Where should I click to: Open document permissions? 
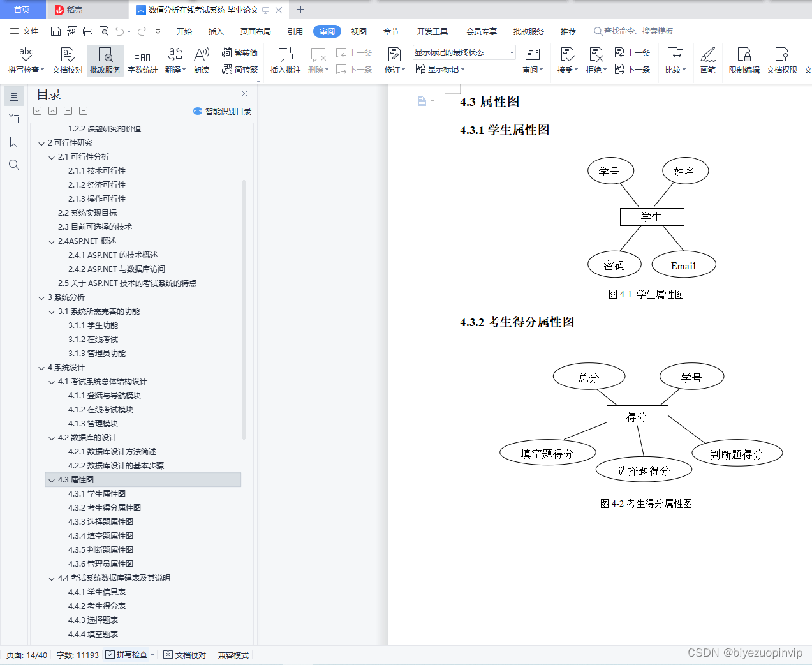[x=782, y=60]
